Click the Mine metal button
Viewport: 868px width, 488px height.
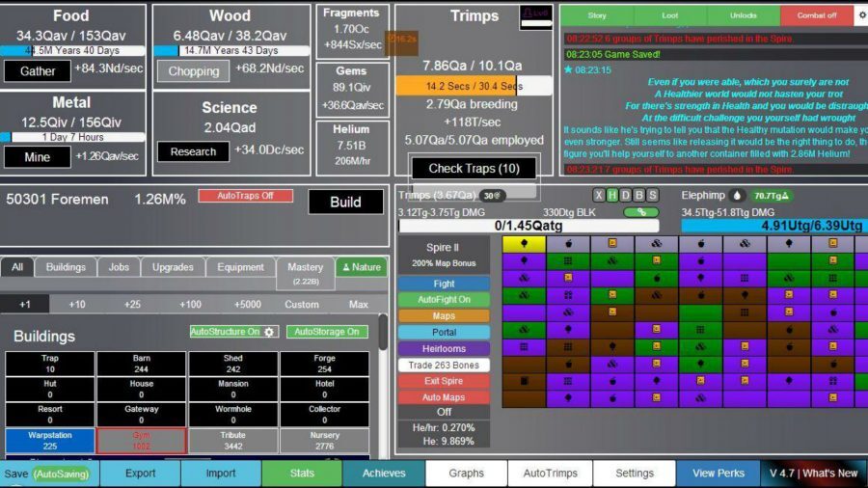click(x=38, y=157)
